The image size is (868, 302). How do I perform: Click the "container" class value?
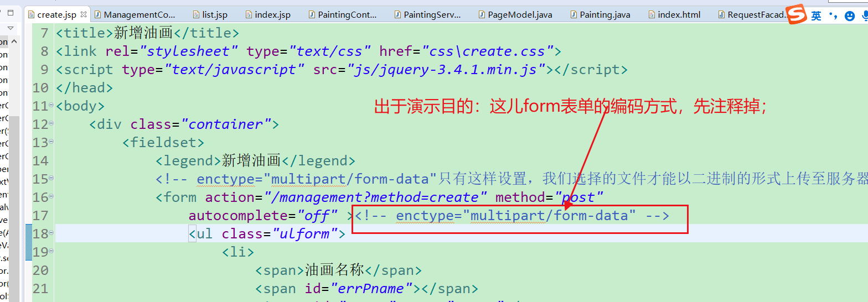point(226,124)
